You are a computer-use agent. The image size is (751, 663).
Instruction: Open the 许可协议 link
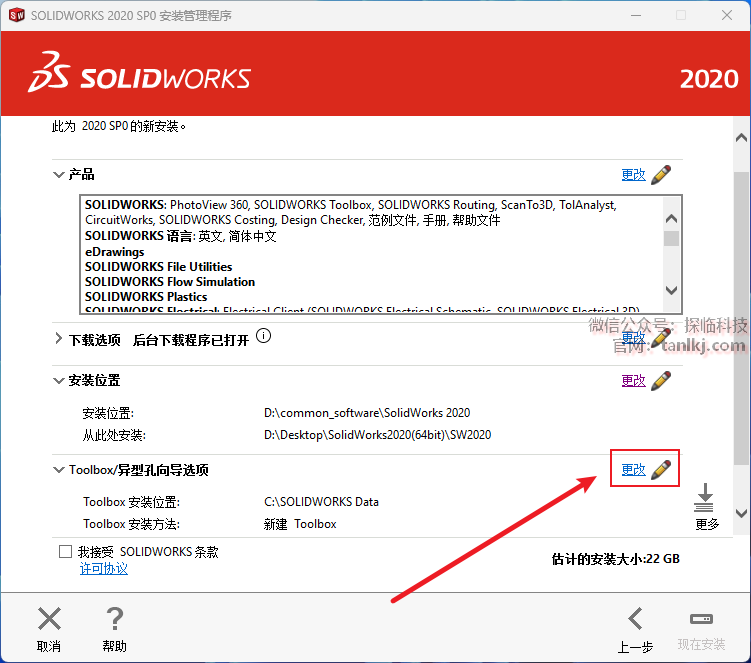click(x=103, y=569)
